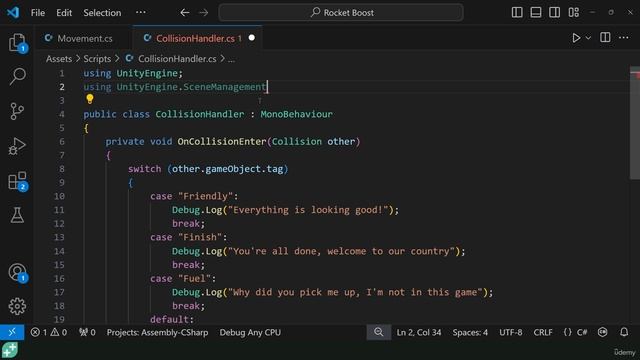Click the "Everything is looking good!" string
Viewport: 640px width, 360px height.
[x=308, y=210]
